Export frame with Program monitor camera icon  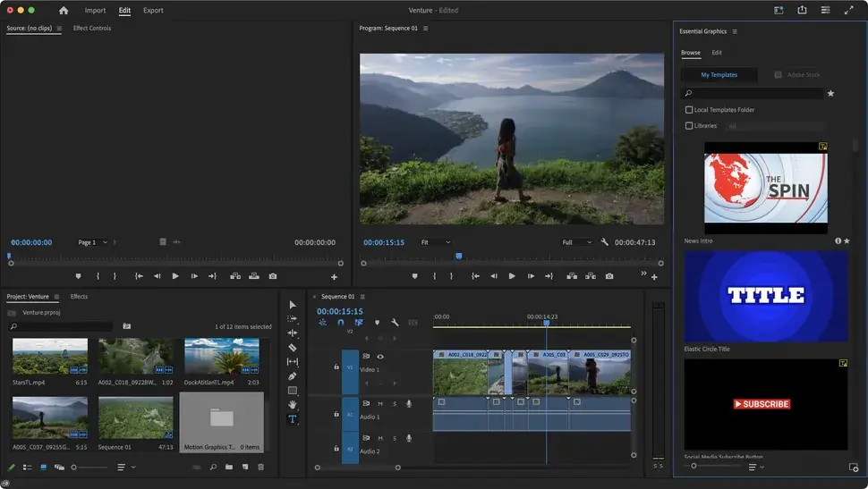click(608, 276)
